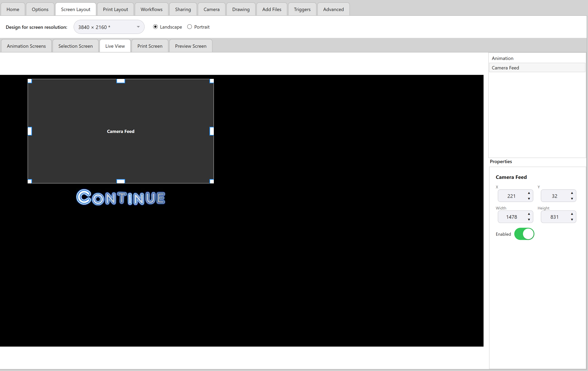
Task: Choose the Portrait orientation radio button
Action: click(190, 27)
